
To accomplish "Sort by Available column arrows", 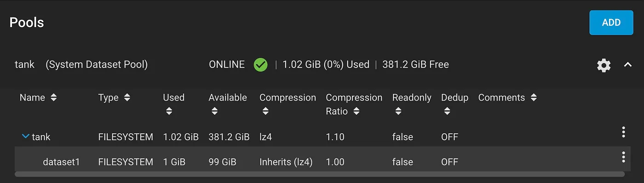I will pos(215,111).
